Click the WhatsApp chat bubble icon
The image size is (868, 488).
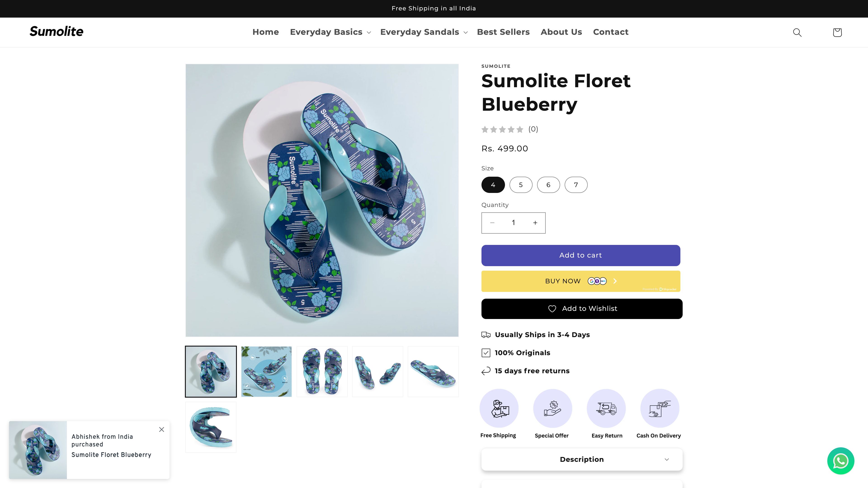tap(841, 461)
